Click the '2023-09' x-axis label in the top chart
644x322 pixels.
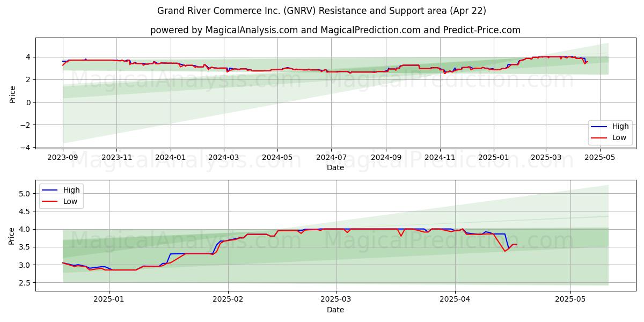(x=63, y=158)
